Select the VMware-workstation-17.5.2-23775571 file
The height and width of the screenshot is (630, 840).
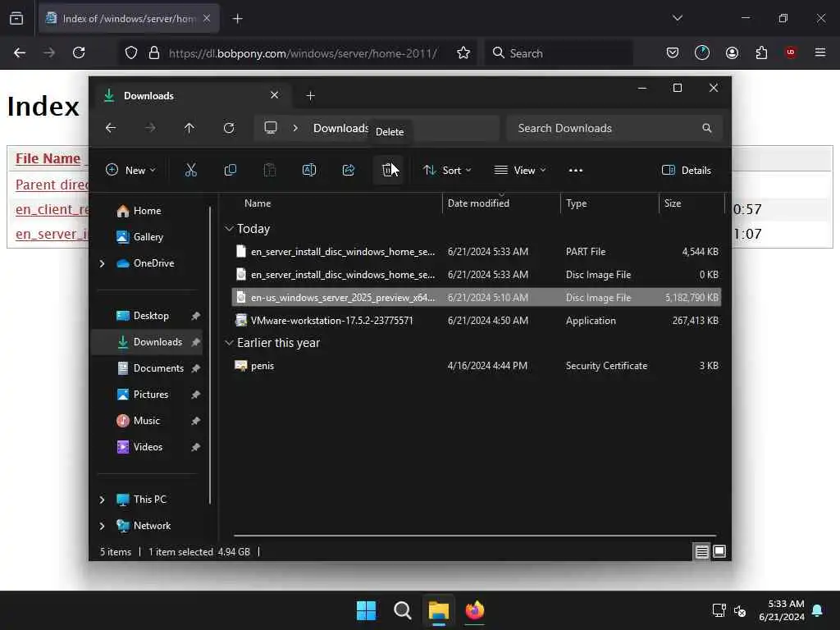(x=477, y=321)
